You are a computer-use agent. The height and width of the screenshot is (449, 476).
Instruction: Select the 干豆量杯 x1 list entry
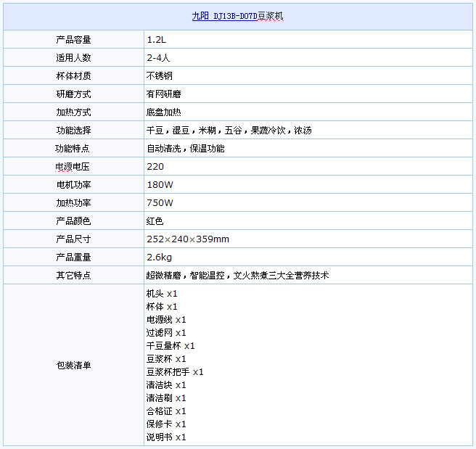click(x=171, y=346)
